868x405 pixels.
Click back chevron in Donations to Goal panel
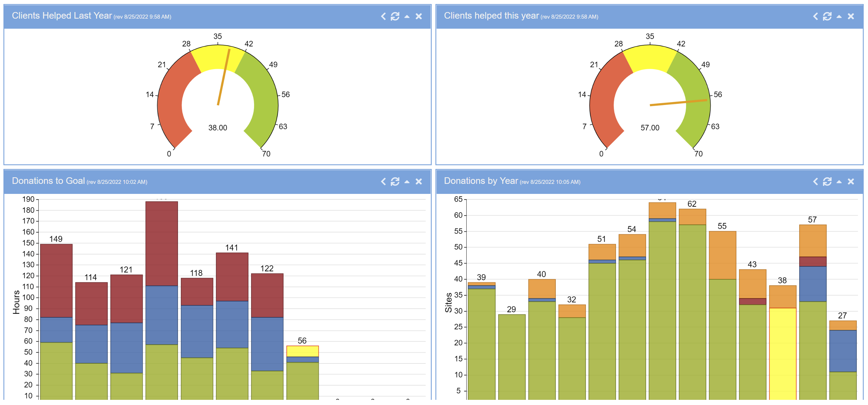(x=383, y=182)
